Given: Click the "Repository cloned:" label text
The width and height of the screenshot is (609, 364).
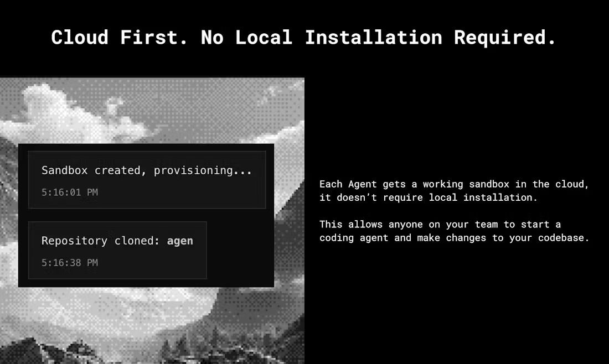Looking at the screenshot, I should (101, 241).
